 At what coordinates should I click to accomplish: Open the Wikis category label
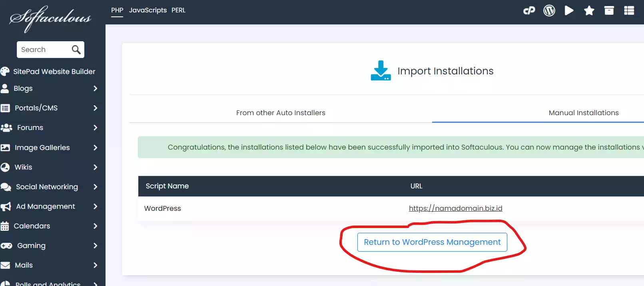pos(23,167)
